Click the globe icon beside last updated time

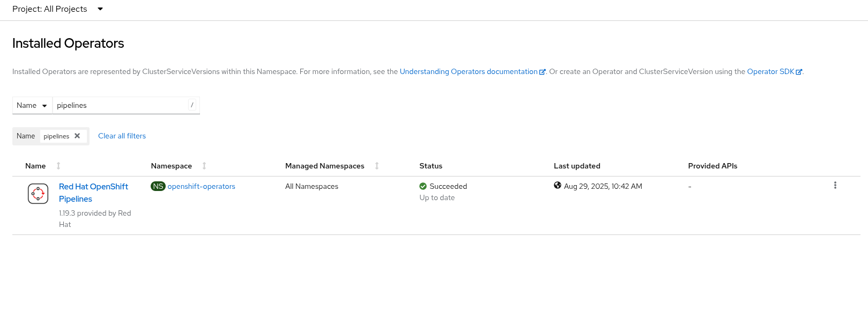click(x=558, y=186)
